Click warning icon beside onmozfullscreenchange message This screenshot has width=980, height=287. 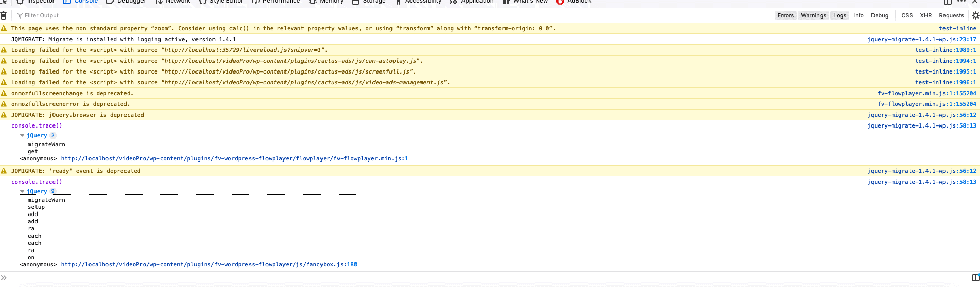(4, 93)
